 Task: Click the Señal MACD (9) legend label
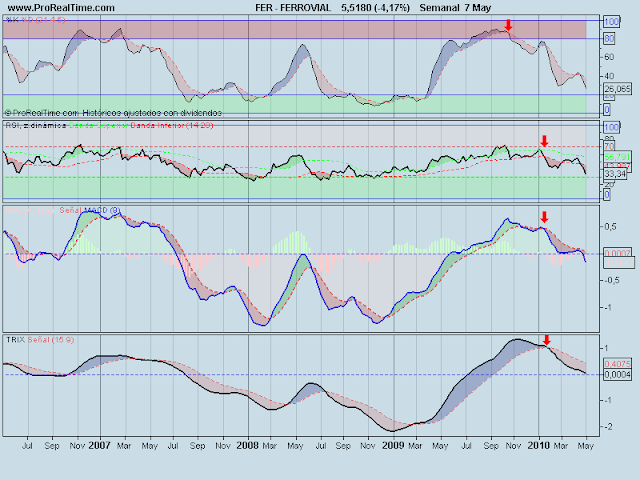coord(90,210)
